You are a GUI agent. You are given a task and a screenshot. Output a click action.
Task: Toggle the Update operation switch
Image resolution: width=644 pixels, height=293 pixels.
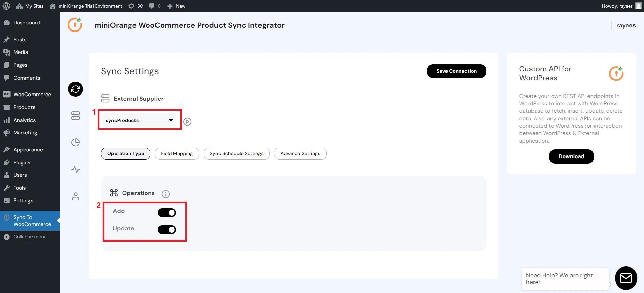pyautogui.click(x=167, y=230)
